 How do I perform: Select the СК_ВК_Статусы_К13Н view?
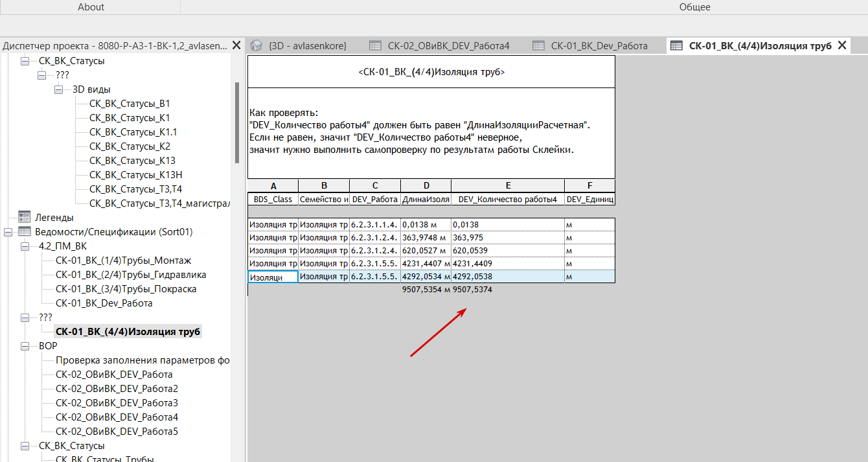135,174
